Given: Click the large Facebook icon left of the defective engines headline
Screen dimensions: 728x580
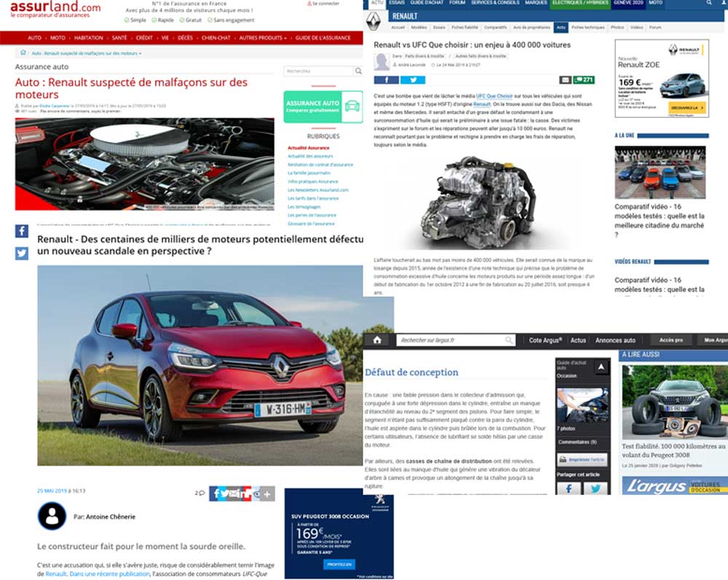Looking at the screenshot, I should click(x=22, y=231).
